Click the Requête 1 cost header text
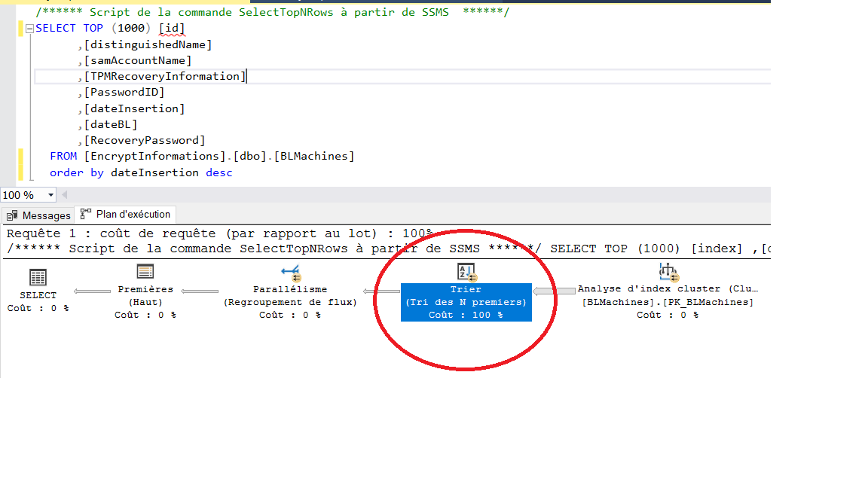 coord(220,233)
